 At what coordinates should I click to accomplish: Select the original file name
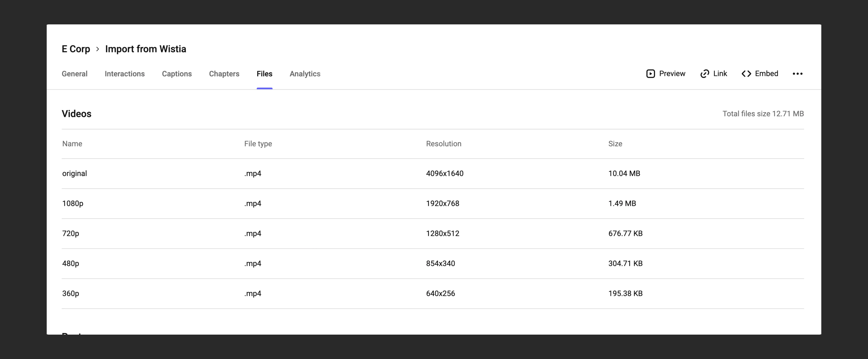(x=74, y=174)
